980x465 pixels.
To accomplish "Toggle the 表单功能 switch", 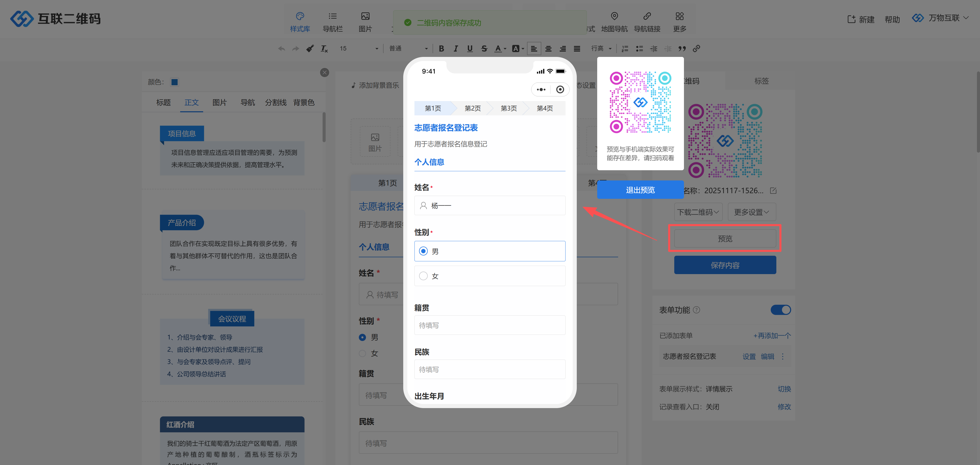I will click(x=780, y=310).
